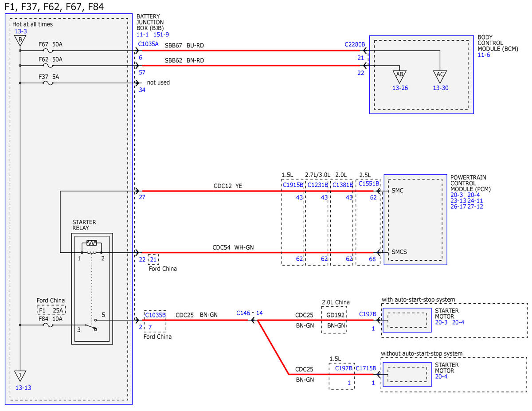
Task: Click the B triangle connector symbol
Action: click(x=20, y=41)
